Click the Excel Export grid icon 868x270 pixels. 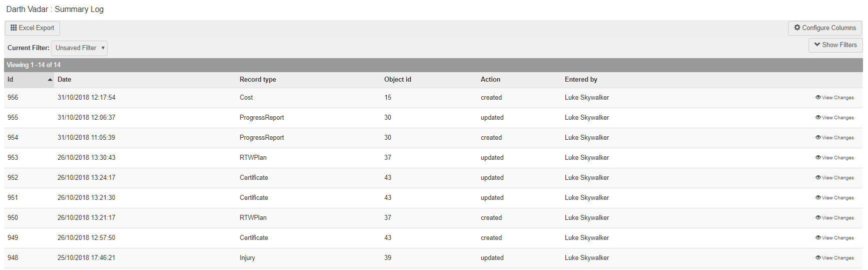[14, 28]
